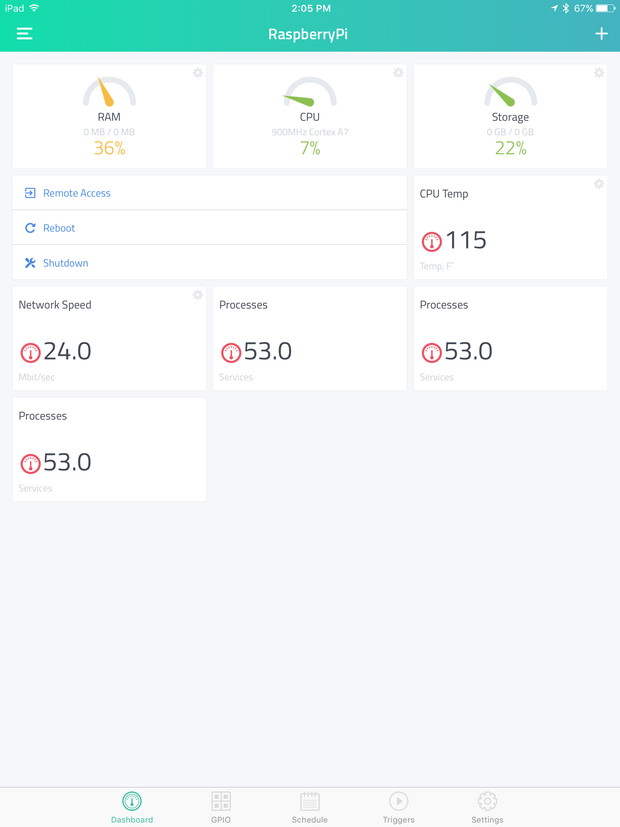
Task: Switch to the Dashboard tab
Action: tap(132, 807)
